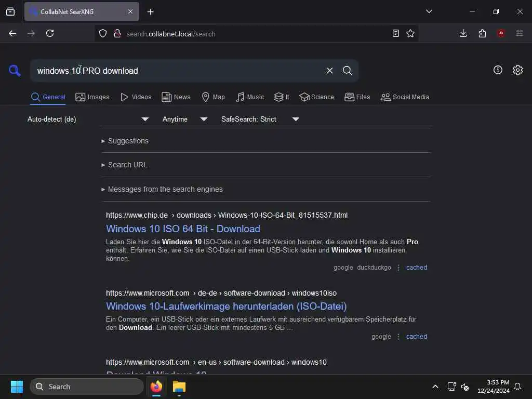
Task: Open the SafeSearch: Strict dropdown
Action: (x=260, y=119)
